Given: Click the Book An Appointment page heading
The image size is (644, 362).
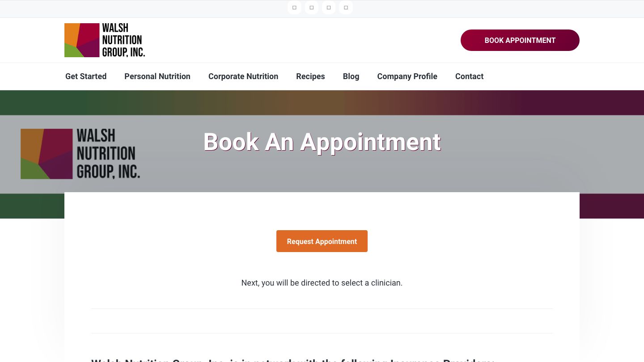Looking at the screenshot, I should tap(322, 142).
